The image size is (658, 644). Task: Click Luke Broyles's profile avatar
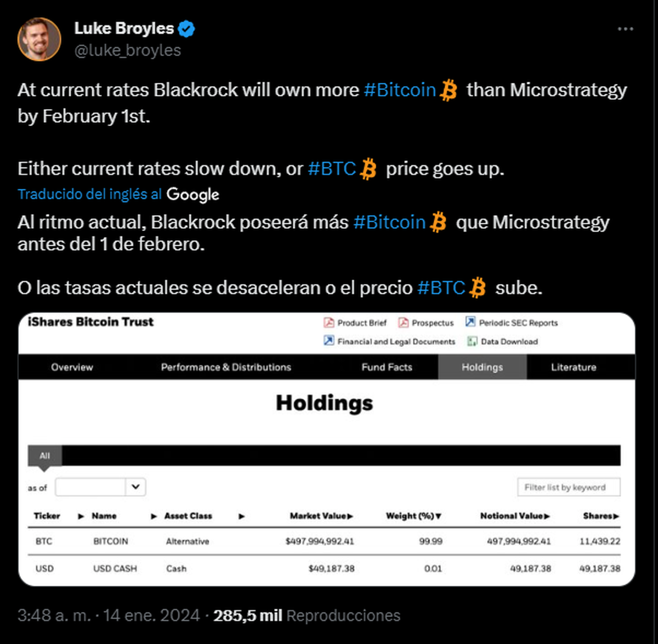(39, 38)
